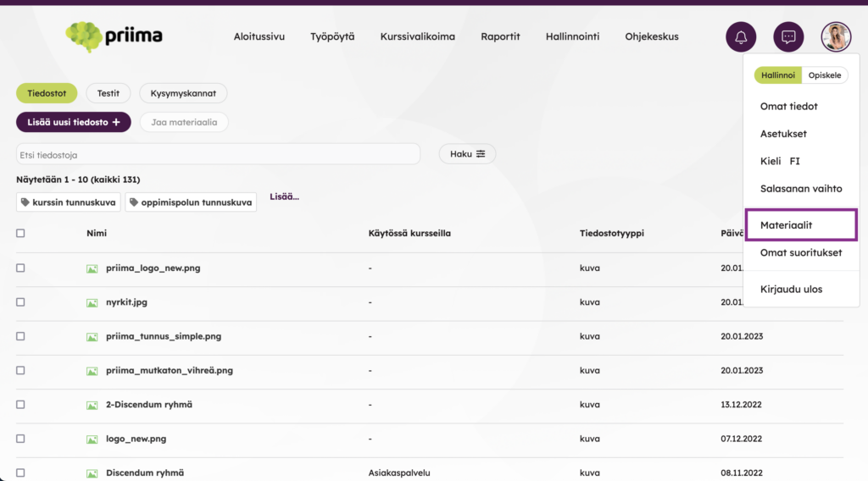Click image icon beside Discendum ryhmä row

click(92, 474)
